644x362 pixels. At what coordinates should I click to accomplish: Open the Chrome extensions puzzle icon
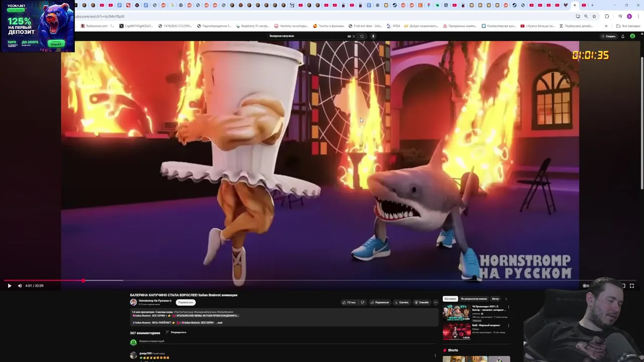point(607,16)
